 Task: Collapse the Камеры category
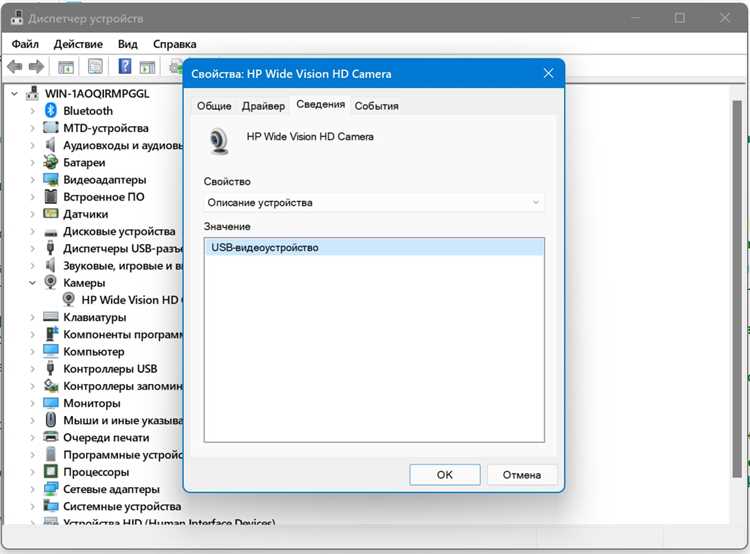tap(32, 283)
